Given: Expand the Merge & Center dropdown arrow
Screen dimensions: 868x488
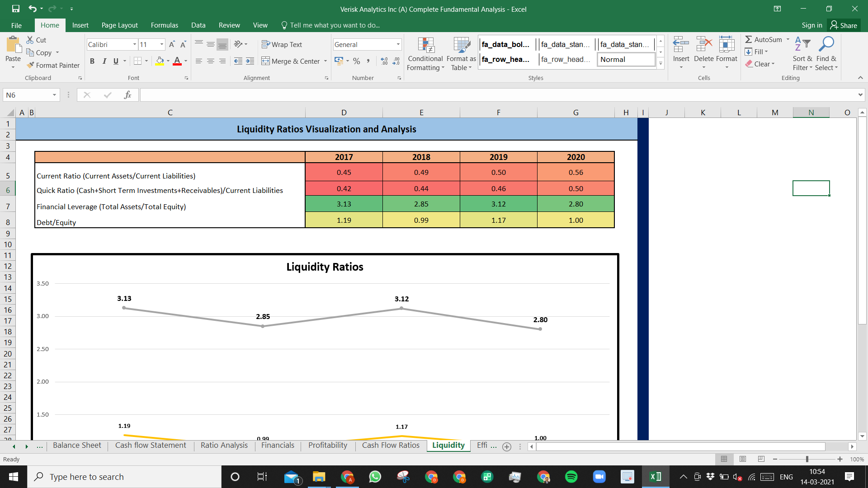Looking at the screenshot, I should point(325,61).
